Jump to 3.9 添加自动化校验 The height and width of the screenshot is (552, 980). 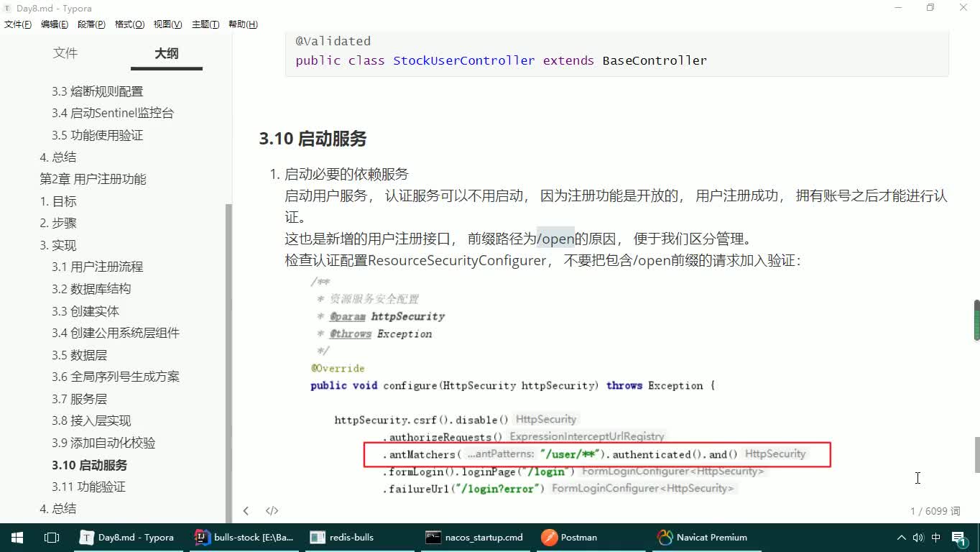[103, 443]
